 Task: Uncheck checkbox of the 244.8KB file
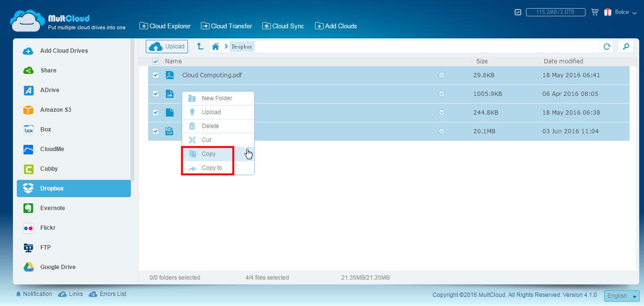pos(155,113)
